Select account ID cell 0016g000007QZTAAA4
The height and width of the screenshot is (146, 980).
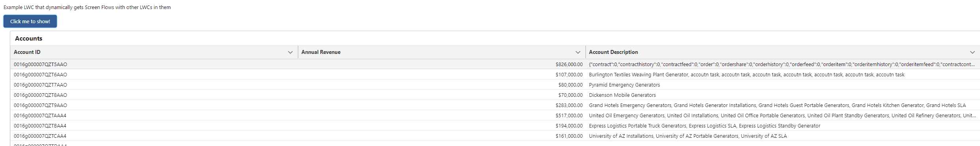point(154,115)
